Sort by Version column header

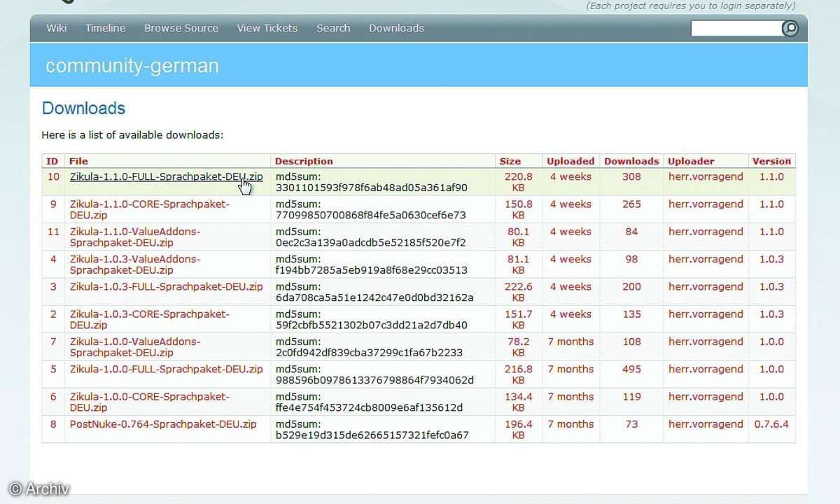click(x=771, y=161)
